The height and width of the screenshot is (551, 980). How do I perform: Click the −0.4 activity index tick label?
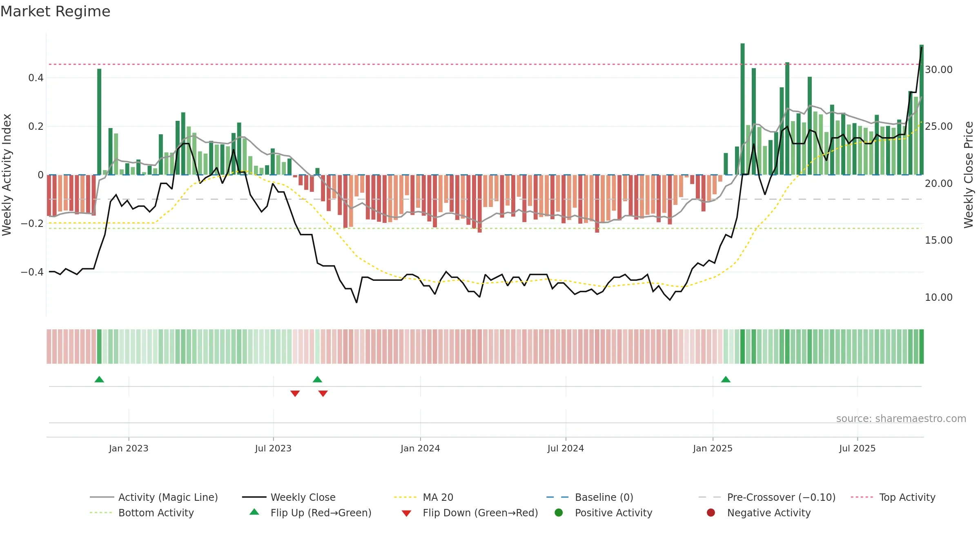(x=32, y=272)
